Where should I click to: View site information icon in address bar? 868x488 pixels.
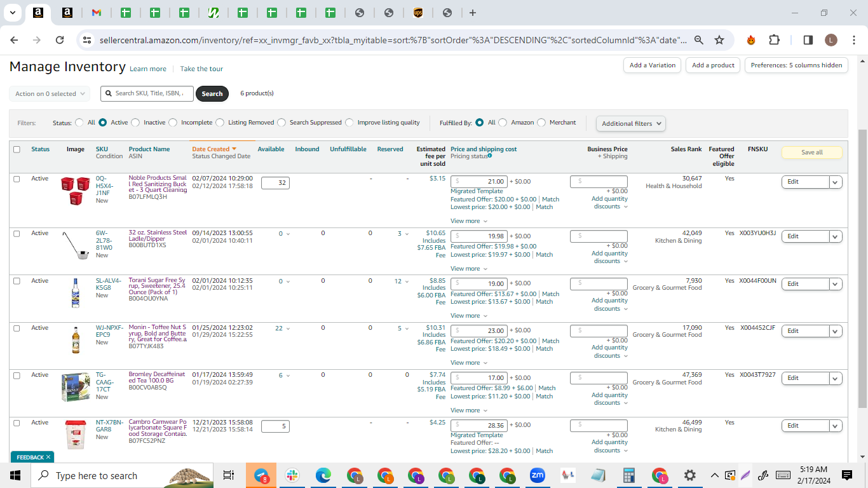click(87, 40)
